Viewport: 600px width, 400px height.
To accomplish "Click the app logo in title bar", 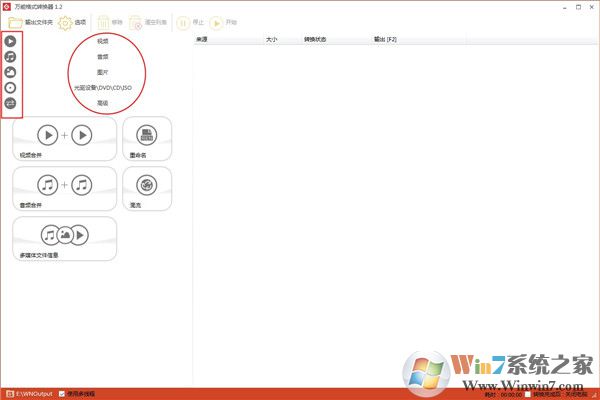I will (7, 7).
